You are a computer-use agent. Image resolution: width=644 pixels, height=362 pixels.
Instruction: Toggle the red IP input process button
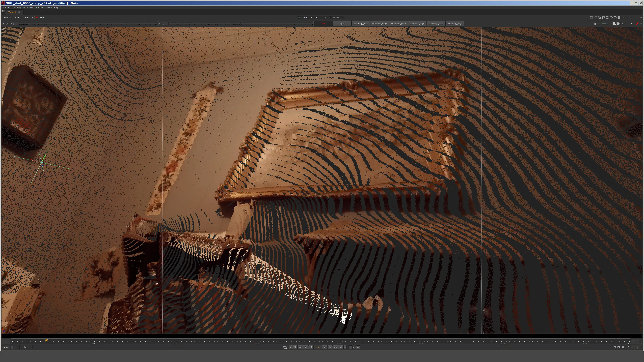coord(37,17)
